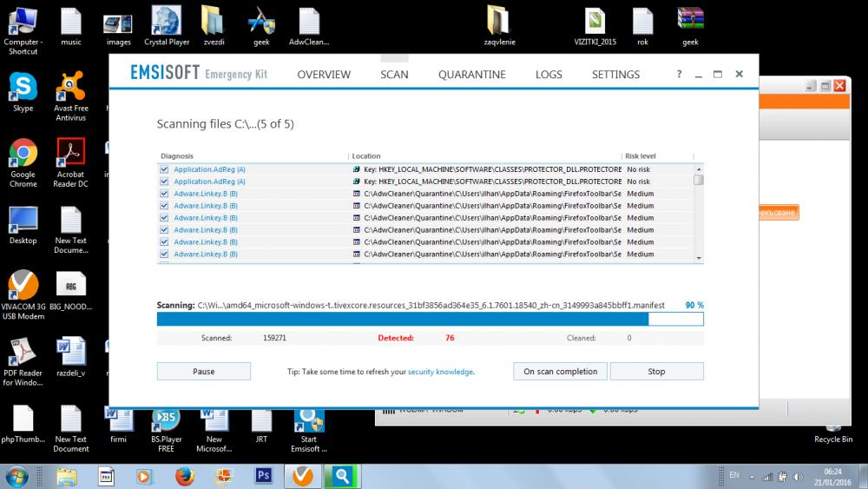Open Emsisoft help question mark
868x489 pixels.
[680, 74]
